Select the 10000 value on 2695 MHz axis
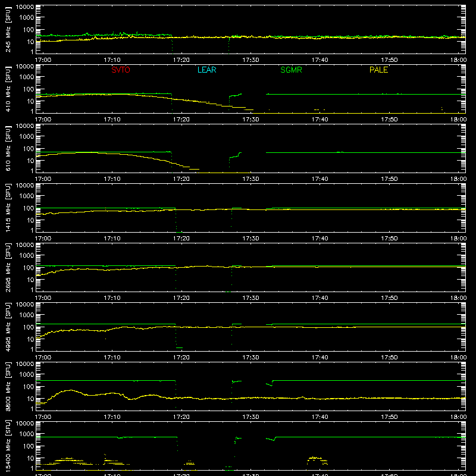The width and height of the screenshot is (476, 476). (x=25, y=245)
